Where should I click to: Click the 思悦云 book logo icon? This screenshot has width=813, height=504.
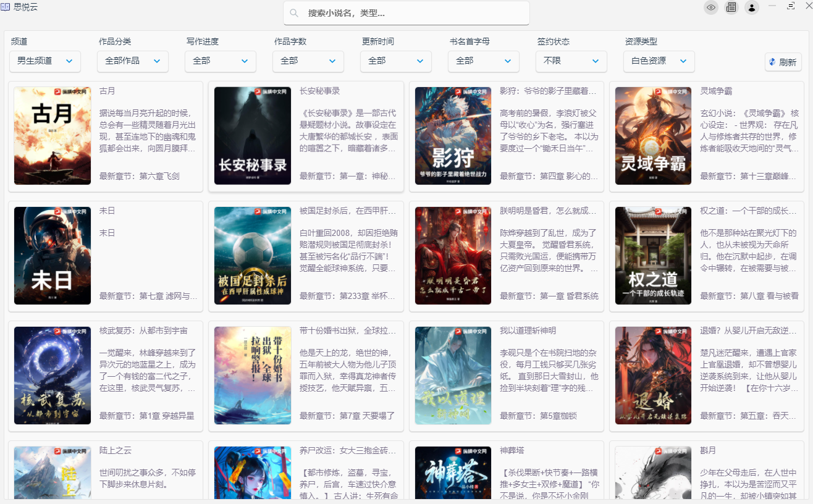click(6, 7)
